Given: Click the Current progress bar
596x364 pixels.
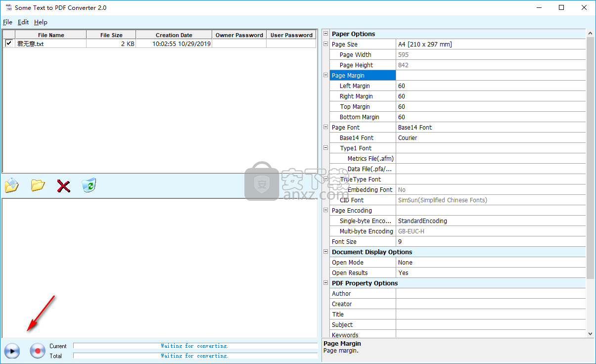Looking at the screenshot, I should coord(195,346).
